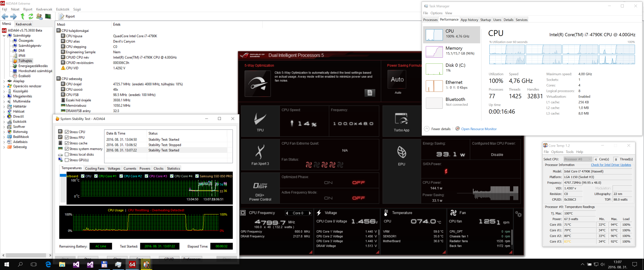Image resolution: width=644 pixels, height=270 pixels.
Task: Turn Optimized Phase to ON
Action: coord(328,183)
